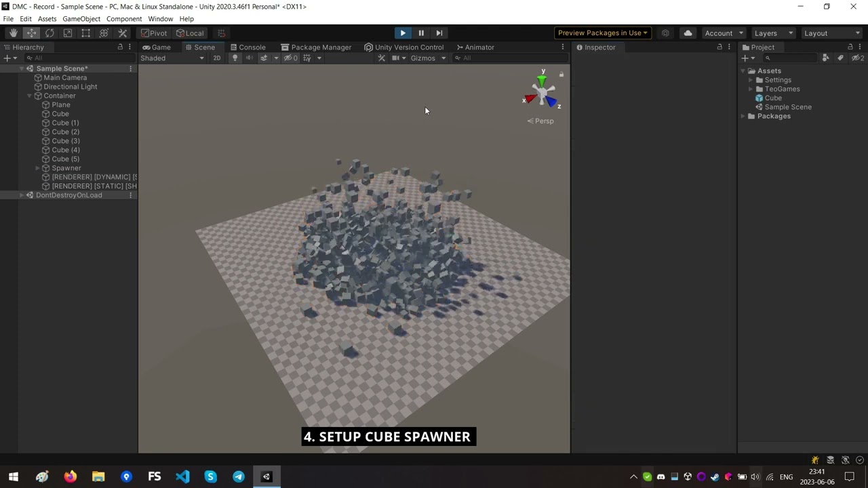Select the Hand tool in toolbar
The width and height of the screenshot is (868, 488).
click(13, 33)
